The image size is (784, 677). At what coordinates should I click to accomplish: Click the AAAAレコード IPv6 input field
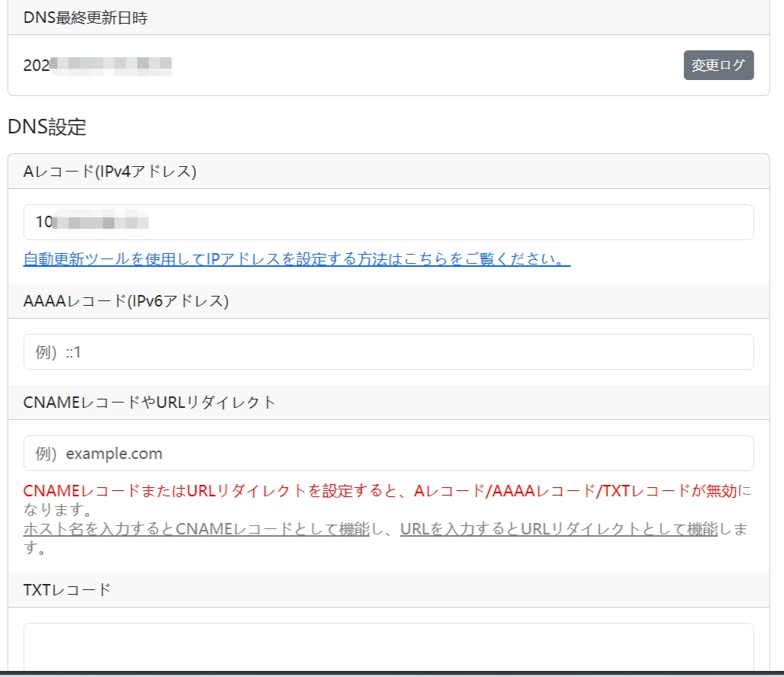(388, 351)
